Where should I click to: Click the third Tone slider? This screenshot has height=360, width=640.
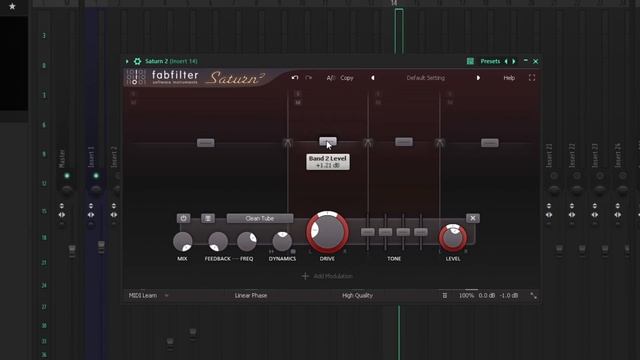(403, 232)
